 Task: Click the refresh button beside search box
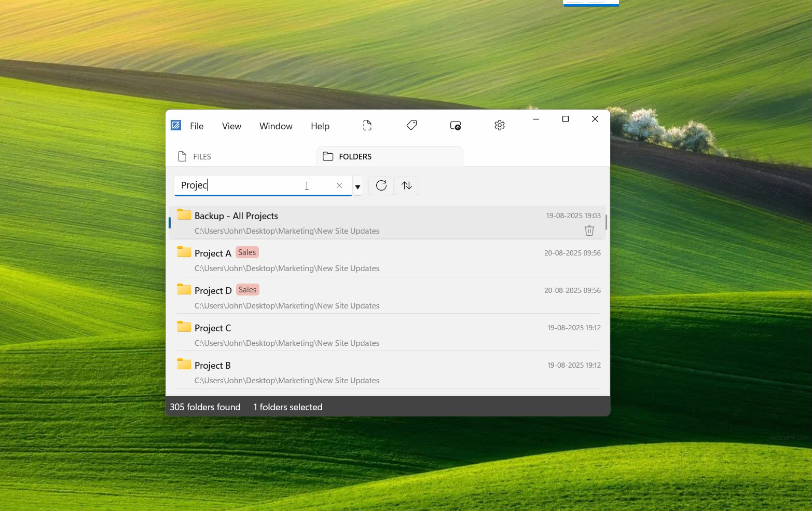(381, 186)
